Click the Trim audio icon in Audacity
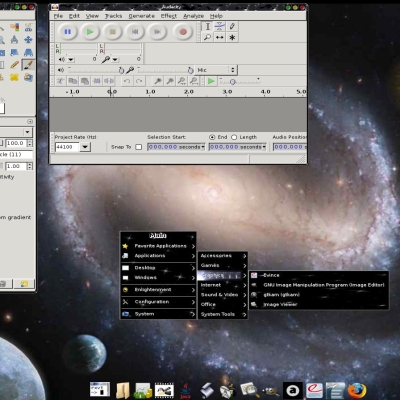This screenshot has width=400, height=400. pos(97,81)
